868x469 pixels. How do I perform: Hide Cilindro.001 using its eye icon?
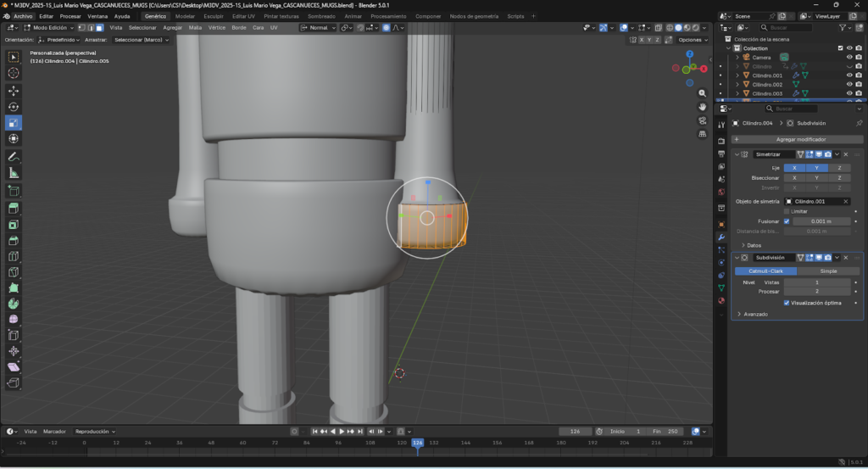[x=849, y=75]
